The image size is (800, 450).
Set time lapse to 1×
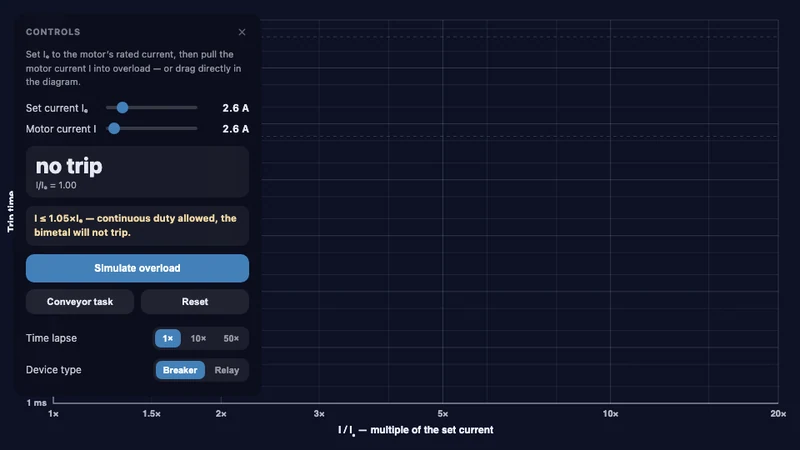[x=168, y=338]
